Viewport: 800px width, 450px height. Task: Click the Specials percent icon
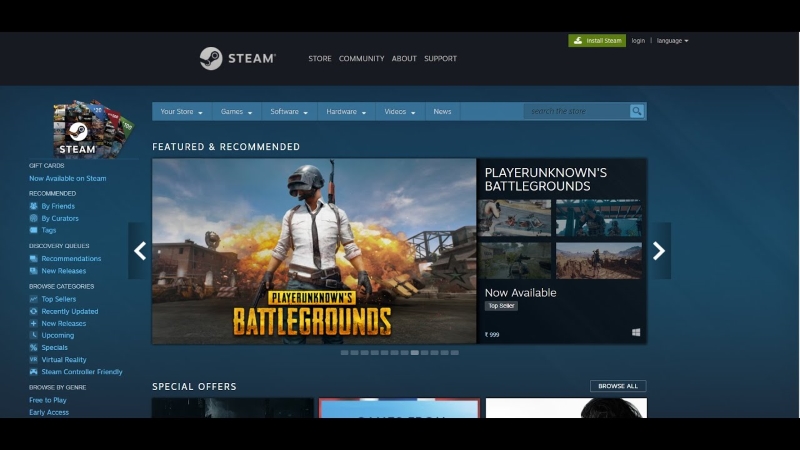pyautogui.click(x=34, y=347)
